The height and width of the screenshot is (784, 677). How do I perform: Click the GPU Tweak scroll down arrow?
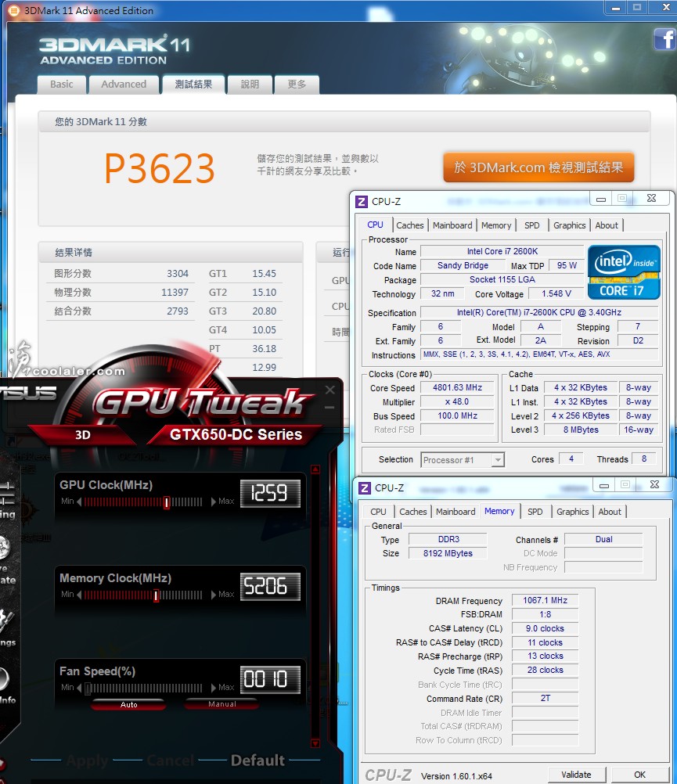[315, 743]
